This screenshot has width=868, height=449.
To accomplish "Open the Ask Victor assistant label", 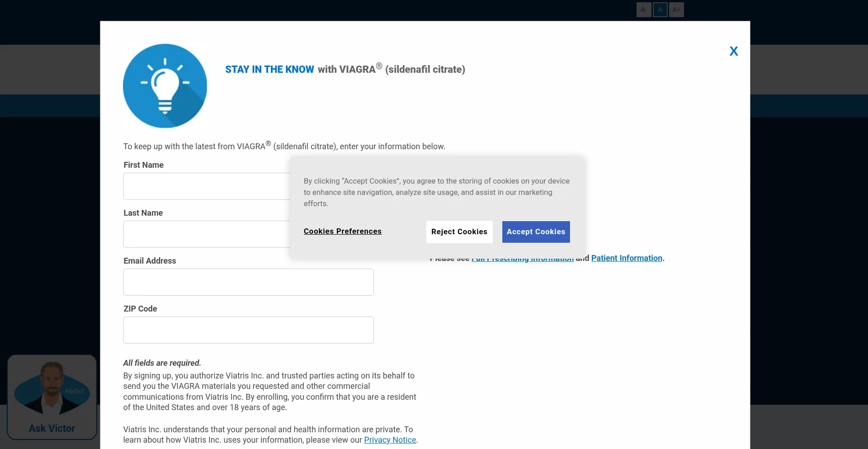I will pyautogui.click(x=52, y=428).
